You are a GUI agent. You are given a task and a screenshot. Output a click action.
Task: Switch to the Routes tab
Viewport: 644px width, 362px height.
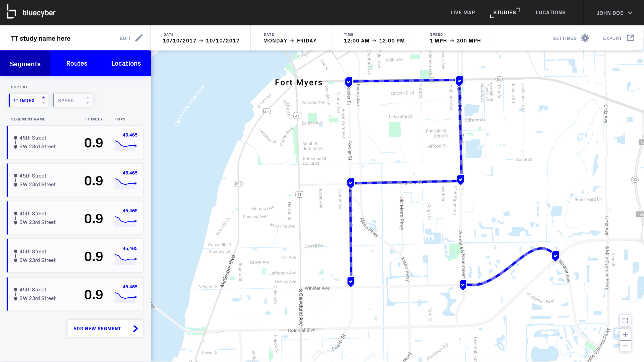pos(77,63)
